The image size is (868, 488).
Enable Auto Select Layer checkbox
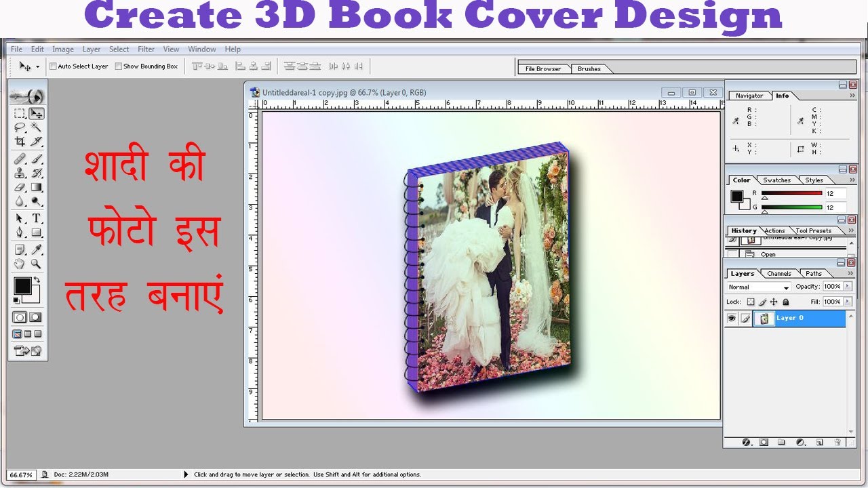pos(54,66)
